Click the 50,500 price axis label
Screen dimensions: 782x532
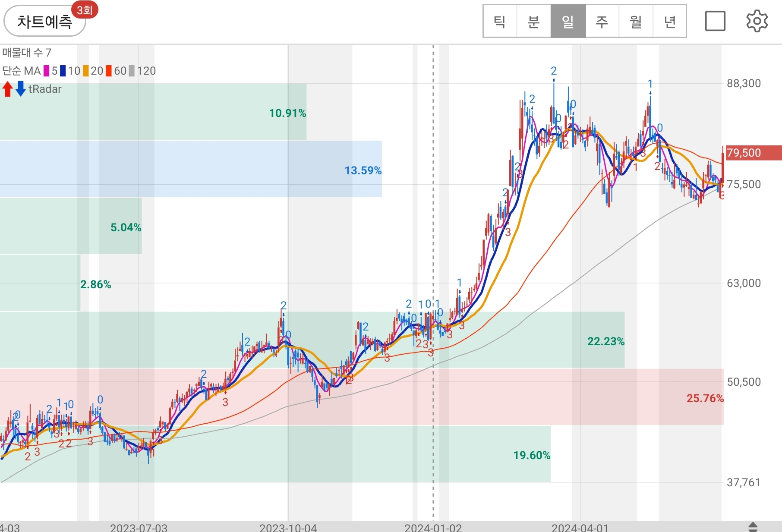(x=744, y=382)
